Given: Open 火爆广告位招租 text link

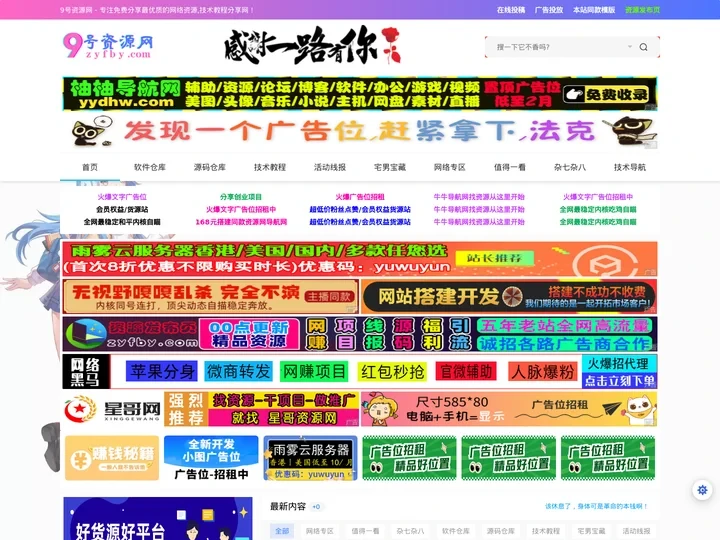Looking at the screenshot, I should [360, 197].
